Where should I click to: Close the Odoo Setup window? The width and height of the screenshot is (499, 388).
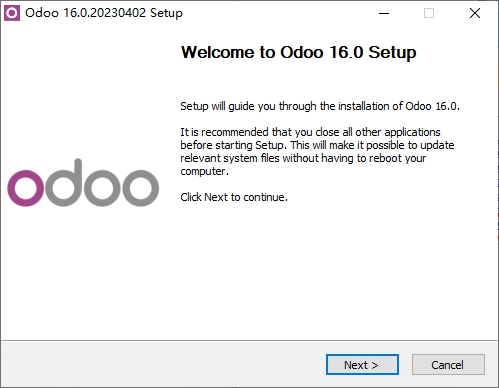[475, 13]
